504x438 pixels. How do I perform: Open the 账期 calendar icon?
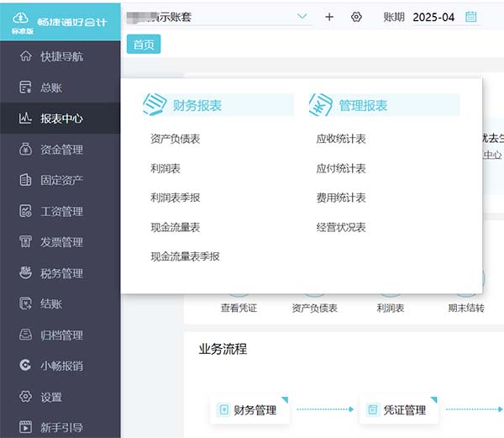click(471, 17)
